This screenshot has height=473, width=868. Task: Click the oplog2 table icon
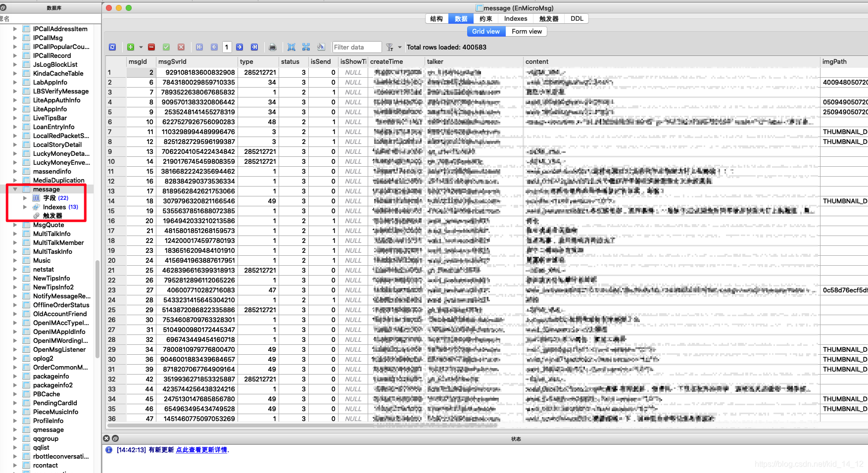(x=26, y=359)
